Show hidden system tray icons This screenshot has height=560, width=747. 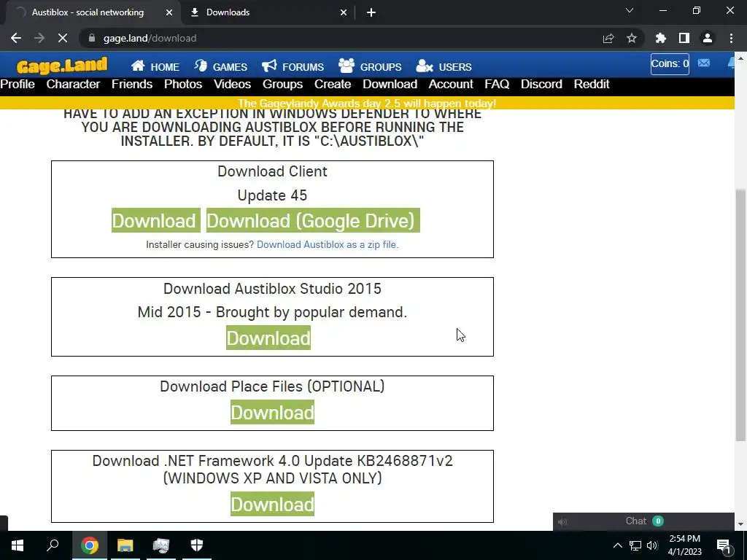[x=617, y=545]
